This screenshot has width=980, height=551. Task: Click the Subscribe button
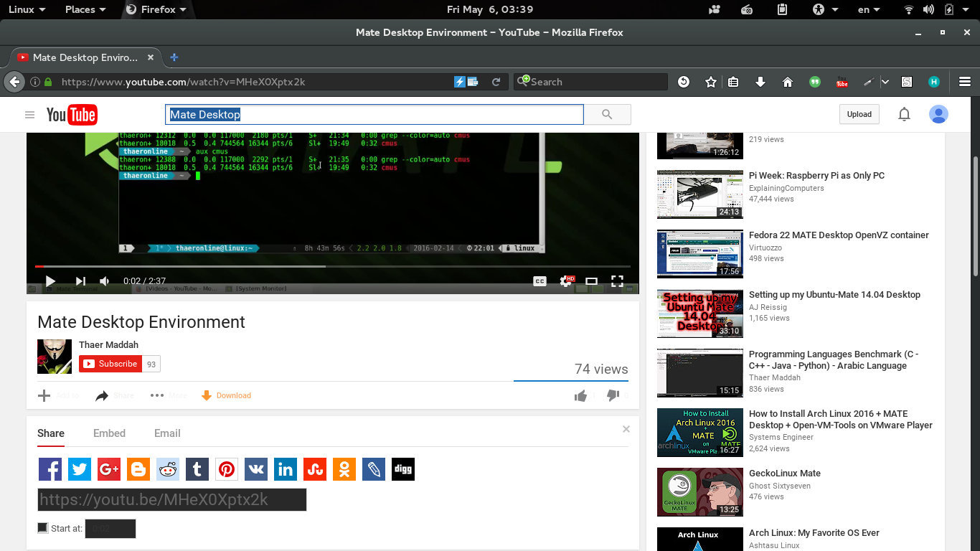[x=110, y=364]
